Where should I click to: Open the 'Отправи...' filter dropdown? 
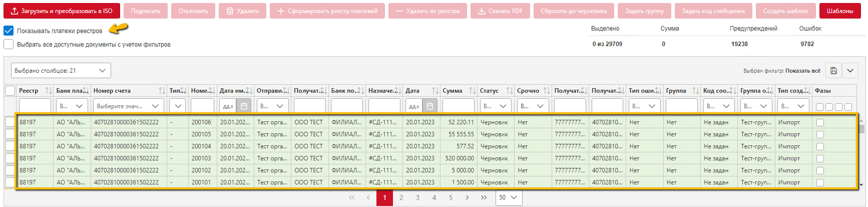pos(272,106)
